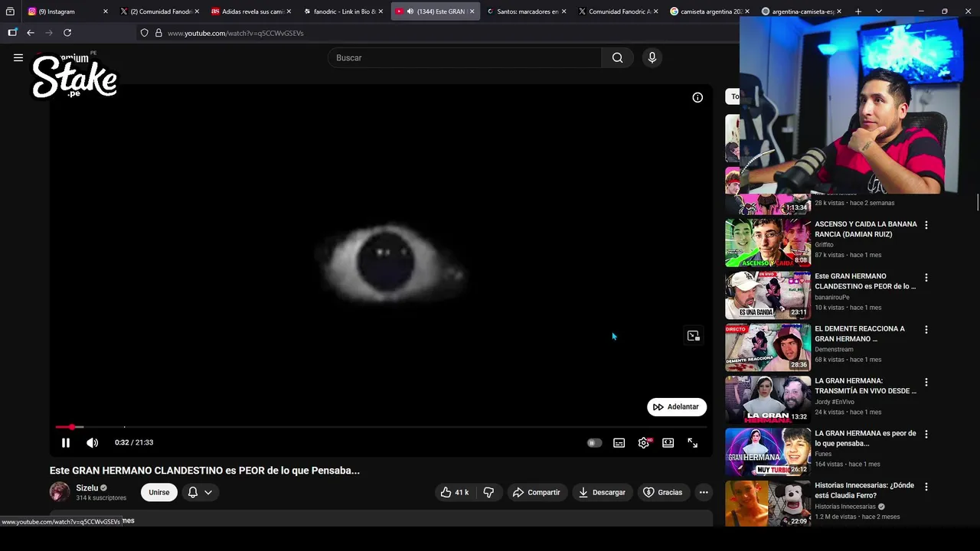The image size is (980, 551).
Task: Click the tracking protection shield icon
Action: point(144,33)
